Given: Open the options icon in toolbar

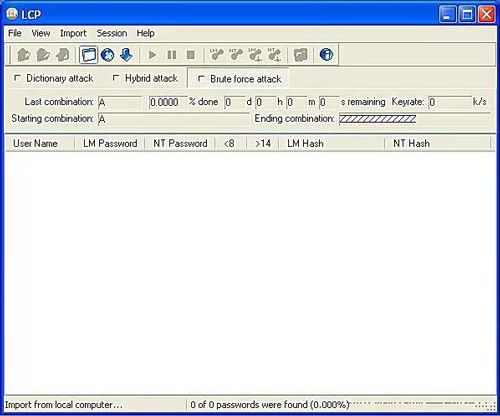Looking at the screenshot, I should (x=300, y=55).
